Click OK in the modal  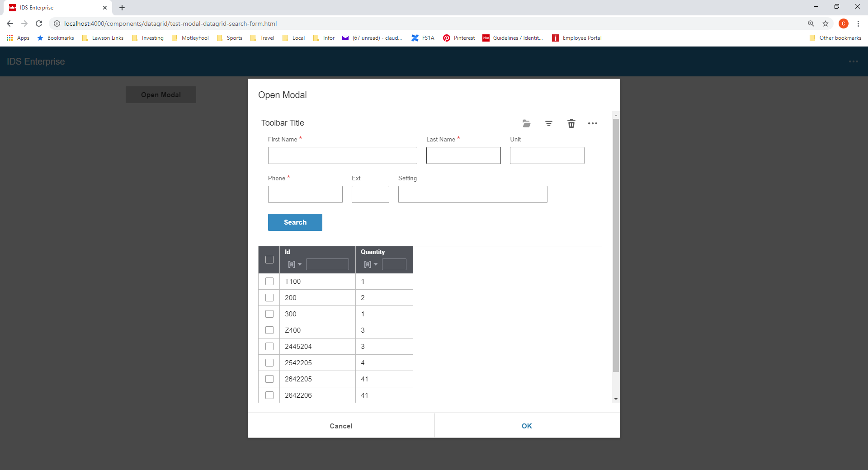(x=527, y=426)
